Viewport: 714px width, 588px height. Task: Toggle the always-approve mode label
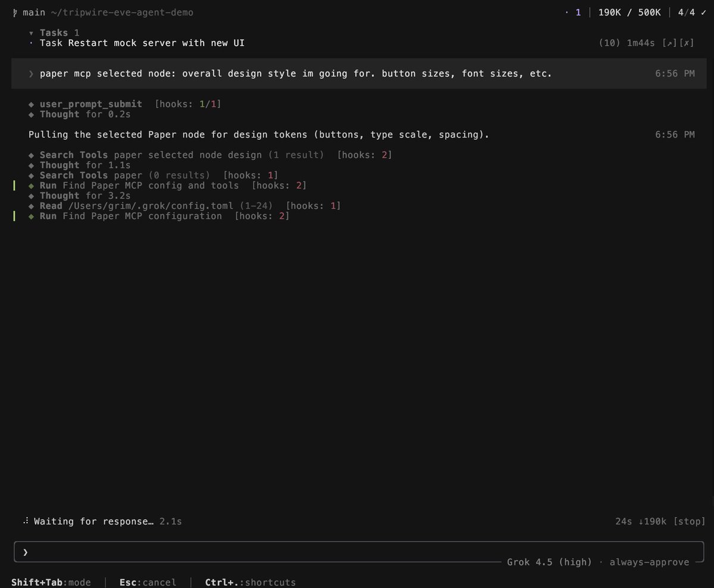pos(649,562)
